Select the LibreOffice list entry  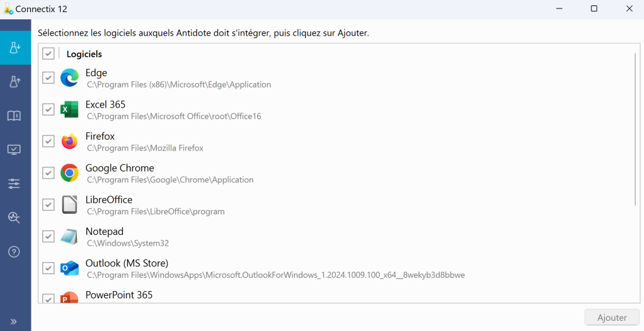337,205
